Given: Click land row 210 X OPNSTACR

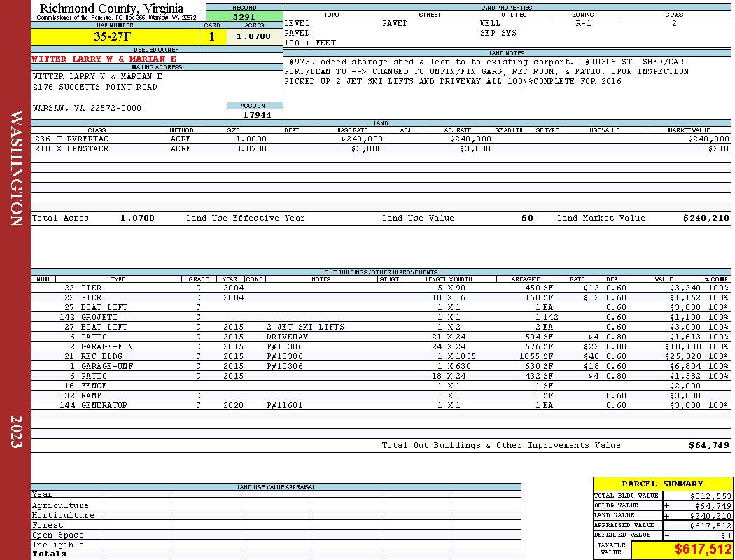Looking at the screenshot, I should [381, 148].
